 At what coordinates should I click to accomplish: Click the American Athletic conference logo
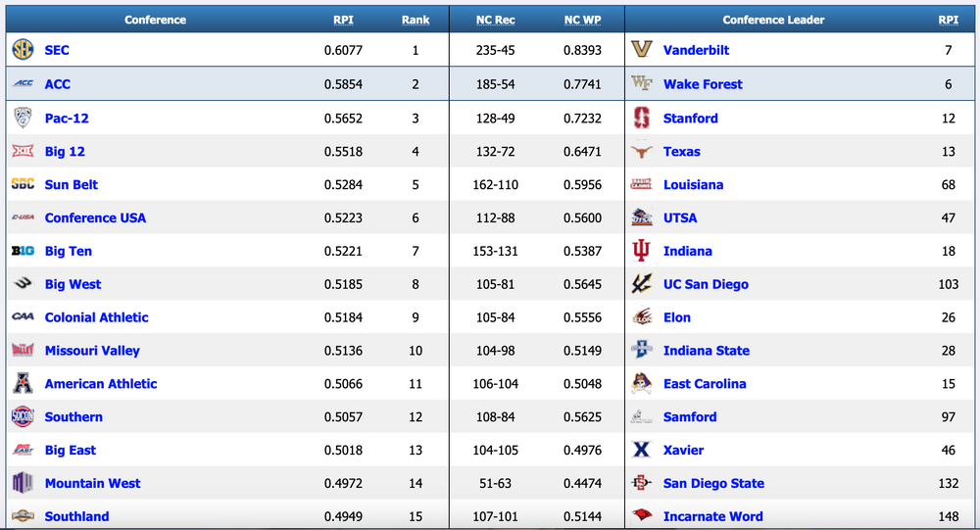click(23, 384)
